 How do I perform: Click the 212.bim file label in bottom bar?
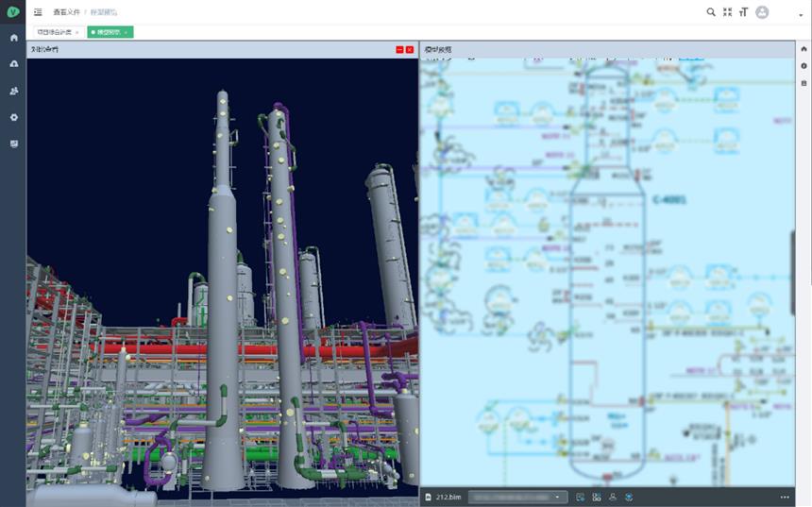[448, 497]
